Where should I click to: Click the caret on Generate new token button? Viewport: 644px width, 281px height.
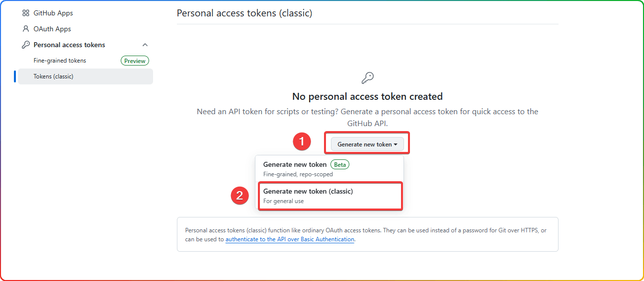pos(396,144)
